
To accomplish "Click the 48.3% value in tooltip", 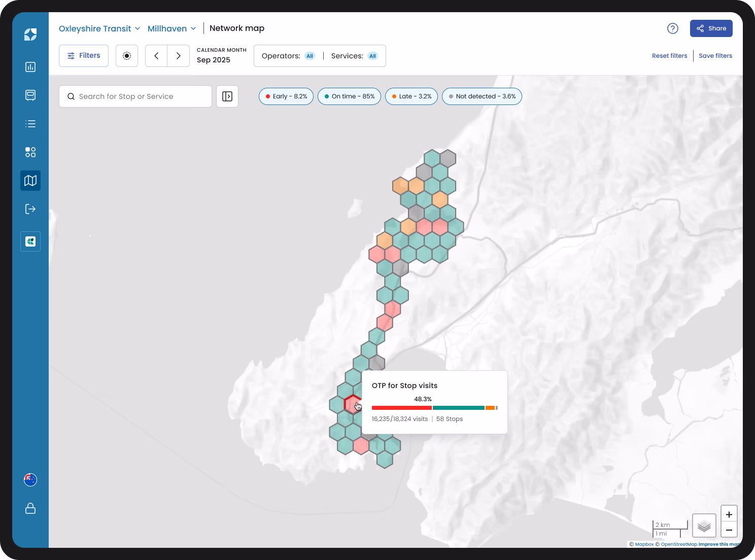I will [423, 399].
